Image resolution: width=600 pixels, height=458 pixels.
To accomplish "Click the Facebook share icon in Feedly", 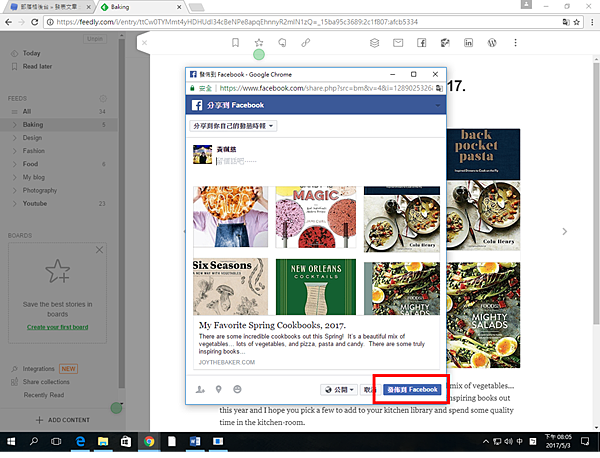I will [422, 42].
